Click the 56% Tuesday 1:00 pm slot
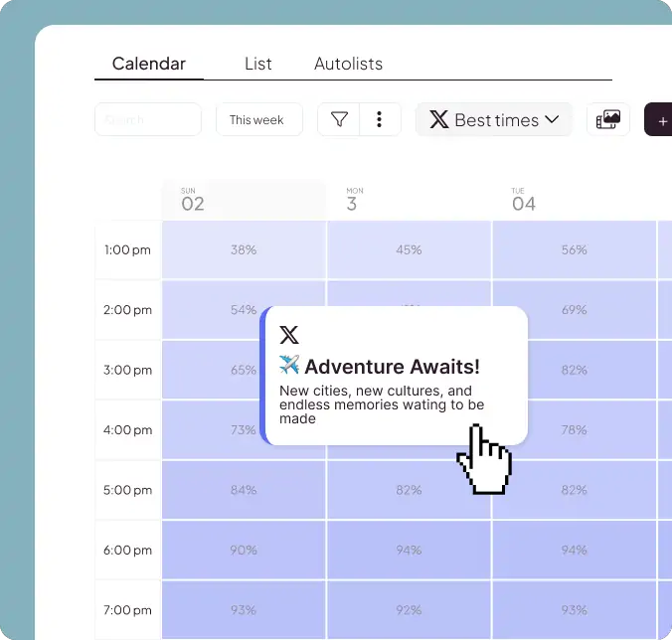The width and height of the screenshot is (672, 640). [574, 249]
